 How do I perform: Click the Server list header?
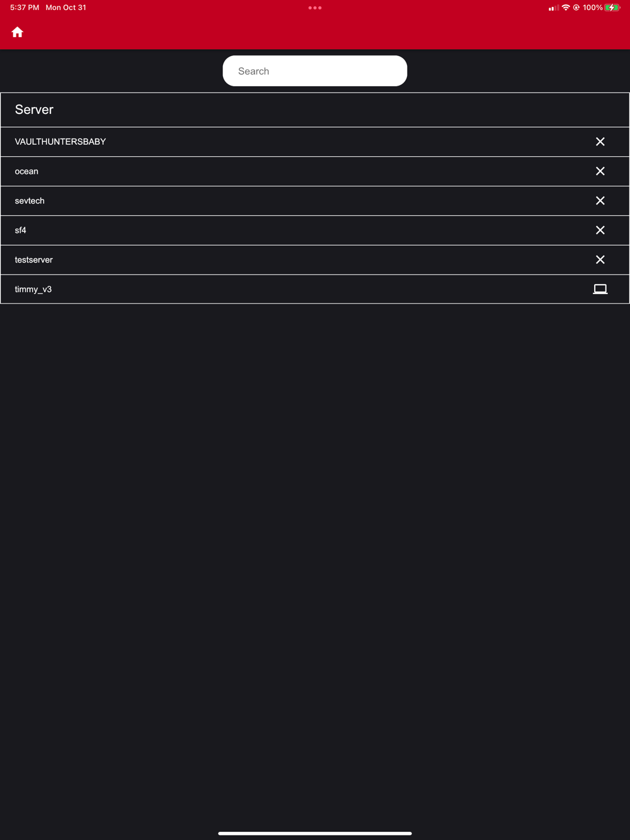[x=35, y=110]
